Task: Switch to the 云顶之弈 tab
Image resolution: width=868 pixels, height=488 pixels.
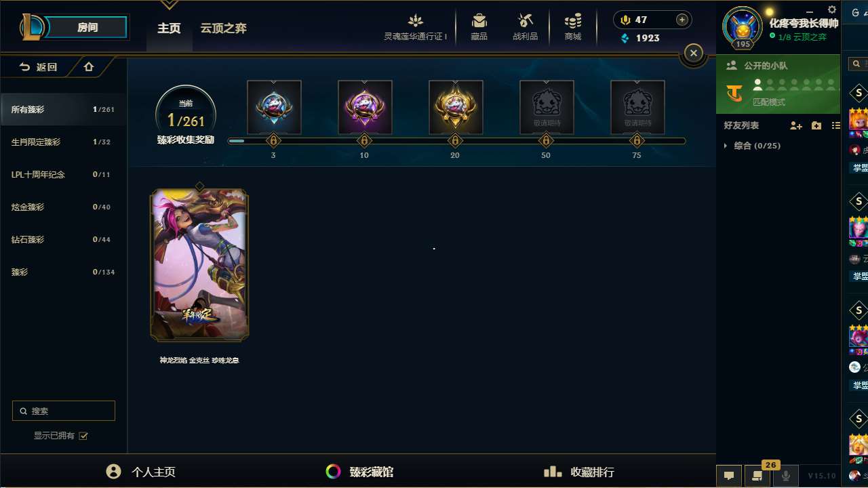Action: coord(223,28)
